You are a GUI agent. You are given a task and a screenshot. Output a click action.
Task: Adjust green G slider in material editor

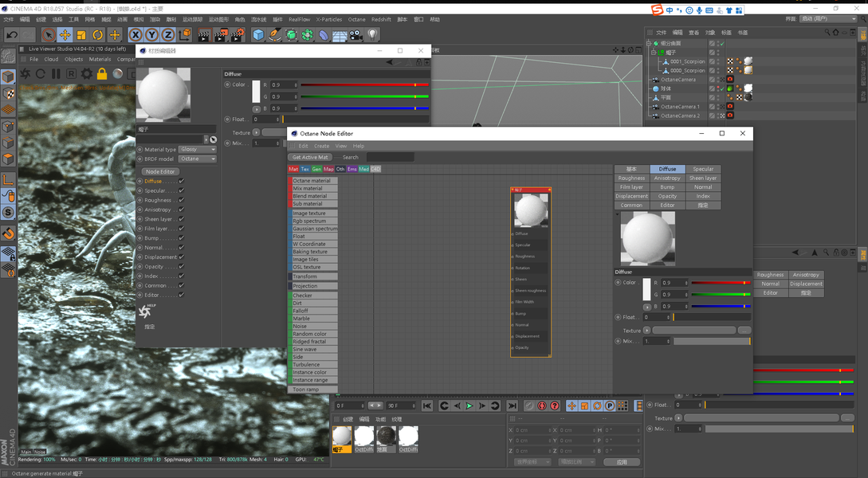coord(365,96)
